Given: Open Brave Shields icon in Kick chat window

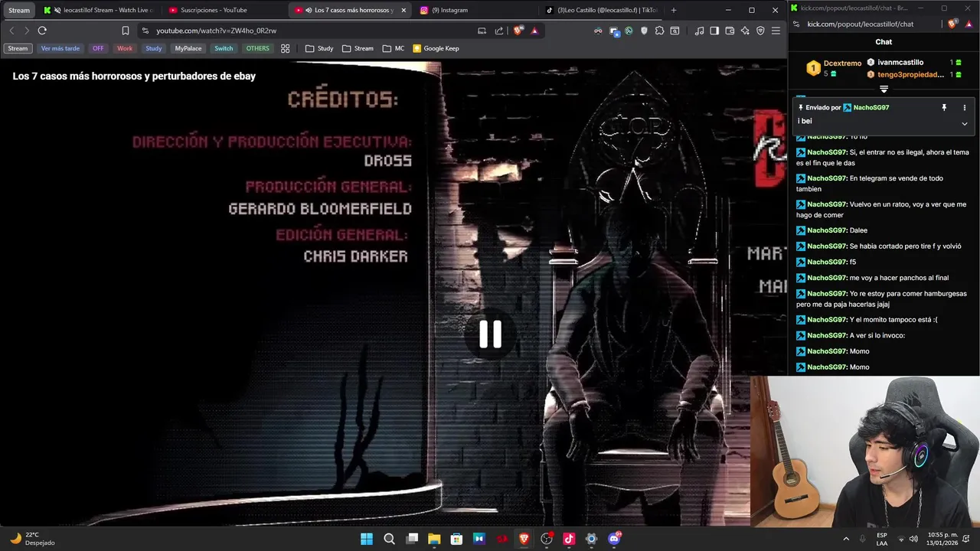Looking at the screenshot, I should pos(952,24).
